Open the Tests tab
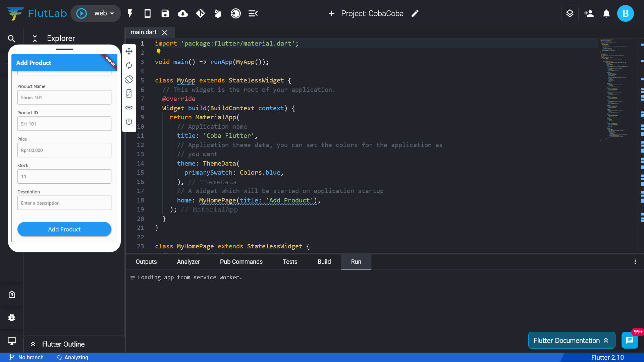The image size is (644, 362). (290, 262)
